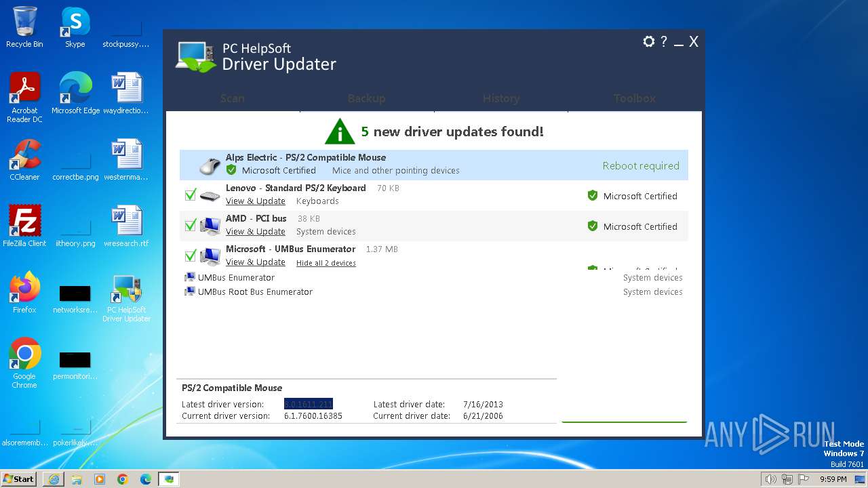868x488 pixels.
Task: Click monitor icon beside Microsoft UMBus Enumerator
Action: click(x=210, y=256)
